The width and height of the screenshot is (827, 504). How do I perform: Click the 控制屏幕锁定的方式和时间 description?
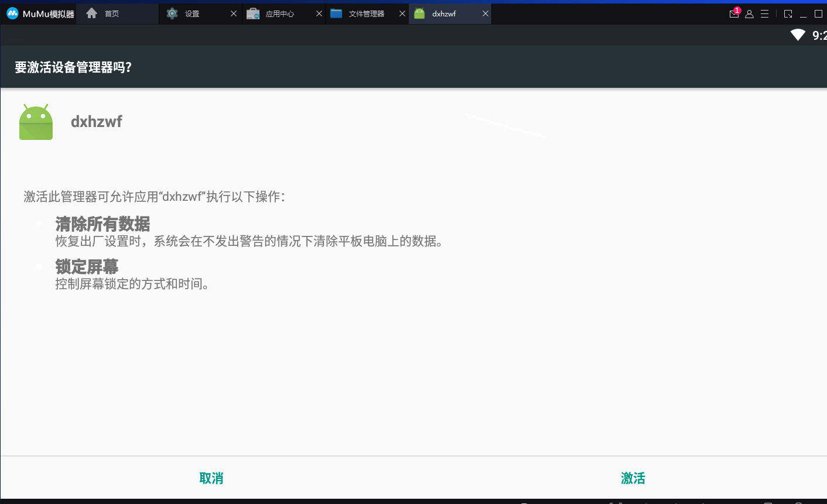132,284
